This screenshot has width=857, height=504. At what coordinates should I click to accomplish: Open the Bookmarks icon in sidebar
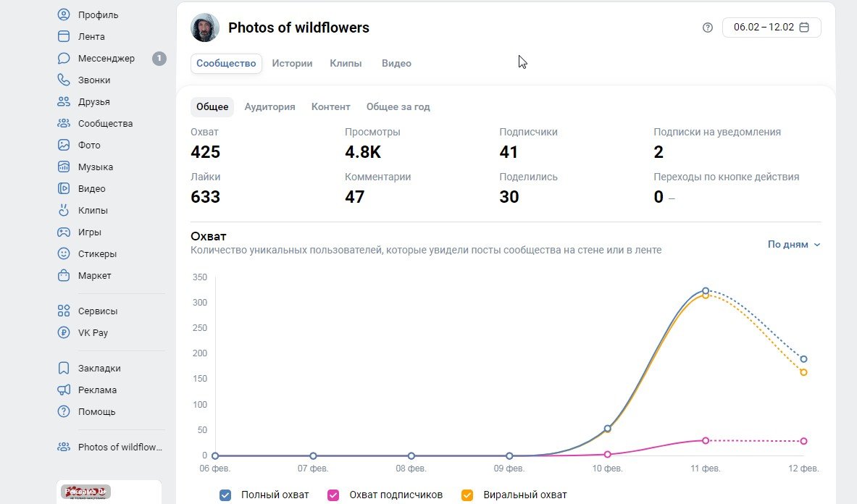(64, 369)
